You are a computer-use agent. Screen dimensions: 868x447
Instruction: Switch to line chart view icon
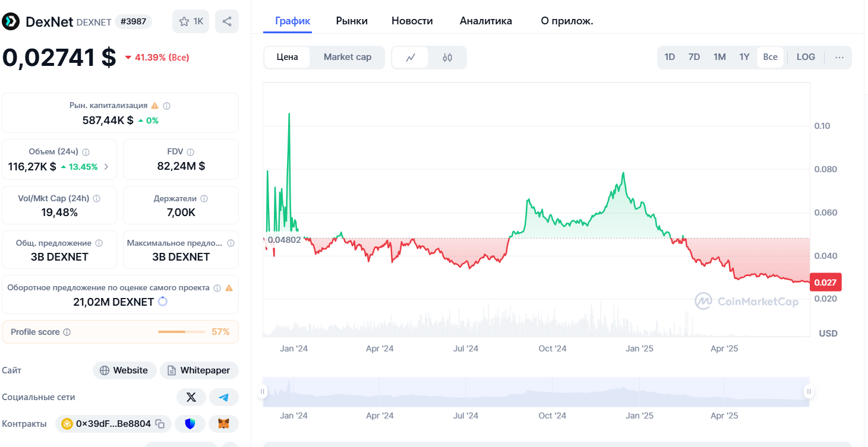(411, 58)
